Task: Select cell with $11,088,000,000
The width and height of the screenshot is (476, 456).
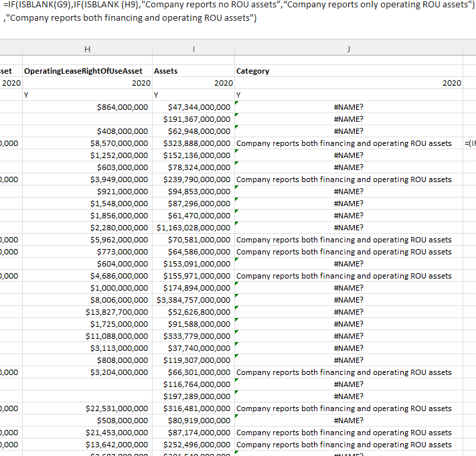Action: (x=88, y=336)
